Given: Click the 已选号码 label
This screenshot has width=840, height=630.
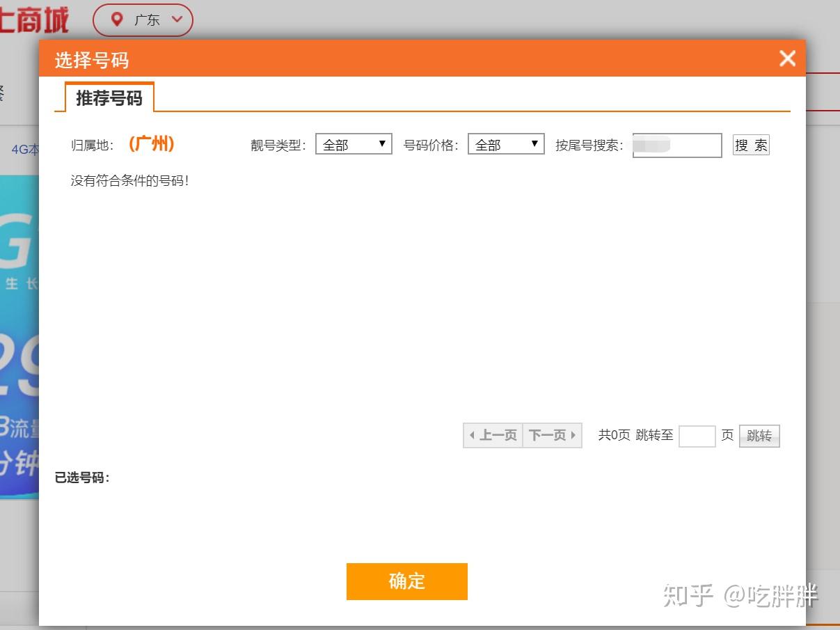Looking at the screenshot, I should 82,478.
